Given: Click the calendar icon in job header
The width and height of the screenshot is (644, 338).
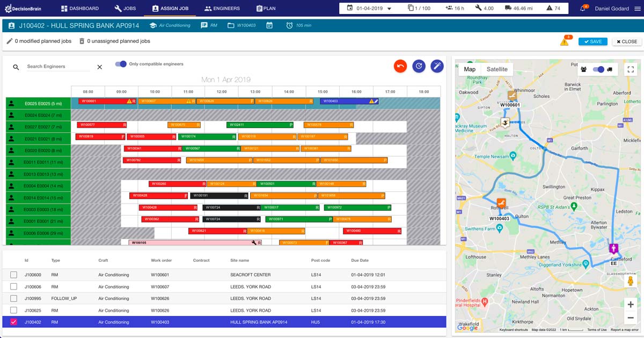Looking at the screenshot, I should click(269, 25).
